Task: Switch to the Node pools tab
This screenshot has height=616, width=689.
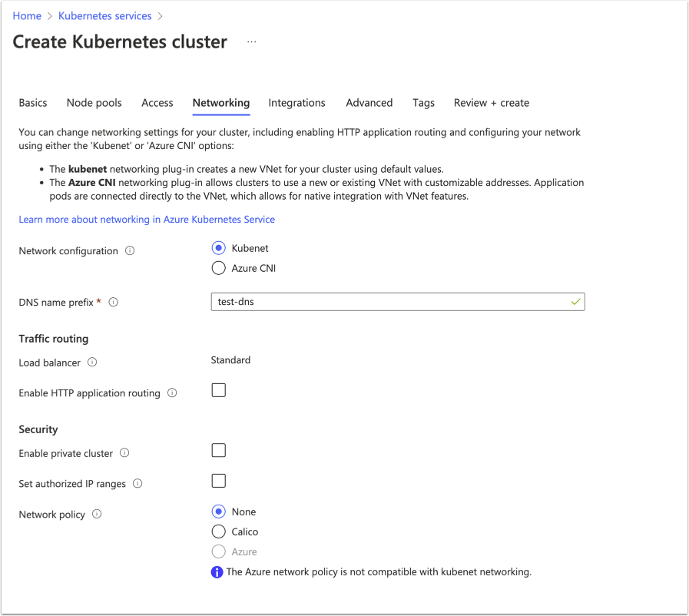Action: pos(94,103)
